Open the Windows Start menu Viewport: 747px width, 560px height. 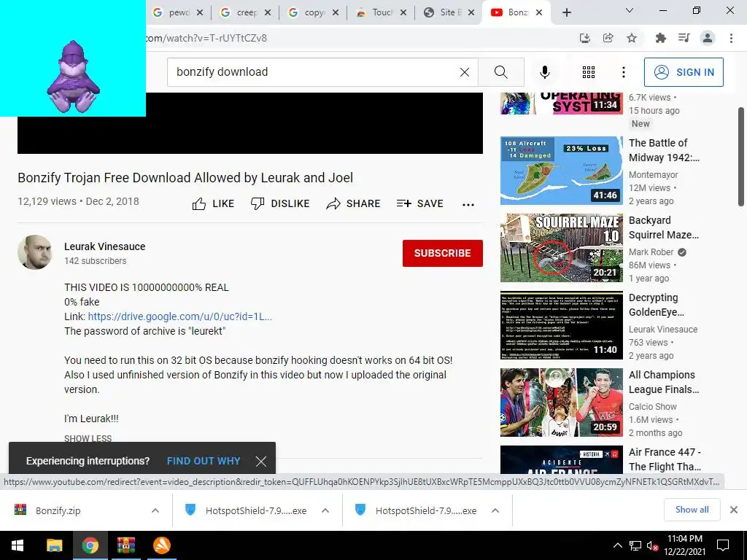click(18, 545)
